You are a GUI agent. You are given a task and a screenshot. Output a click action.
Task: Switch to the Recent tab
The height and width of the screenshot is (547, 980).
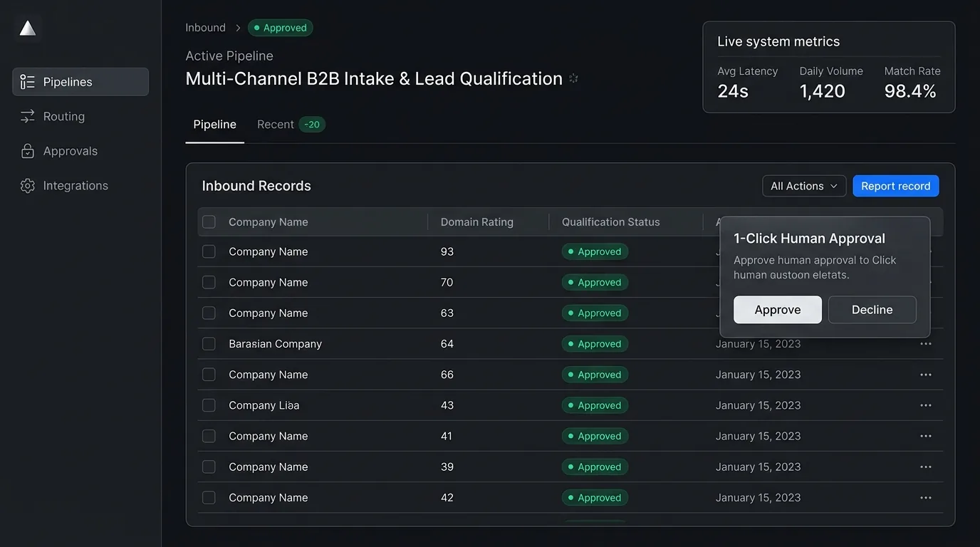291,125
